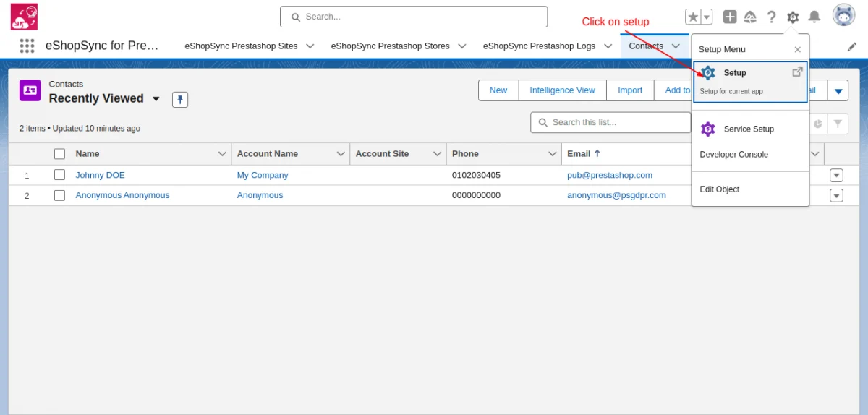Viewport: 868px width, 415px height.
Task: Open the eShopSync Prestashop Logs tab
Action: [539, 46]
